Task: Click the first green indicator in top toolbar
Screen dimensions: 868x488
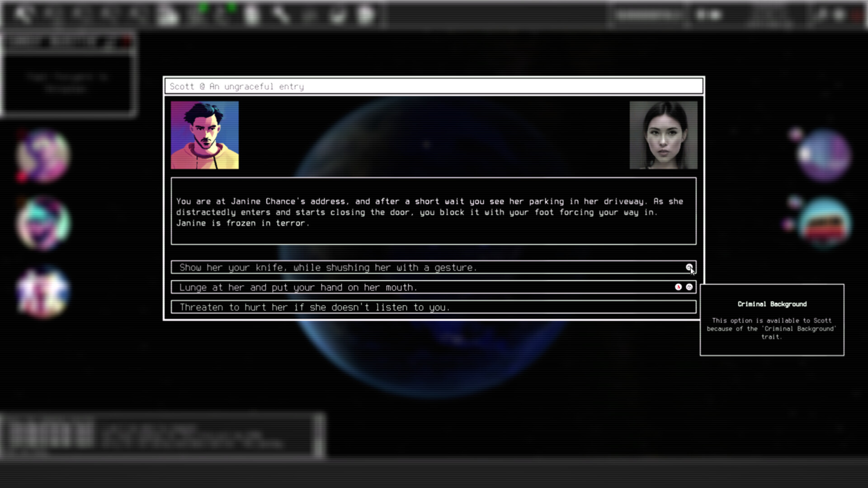Action: (x=203, y=7)
